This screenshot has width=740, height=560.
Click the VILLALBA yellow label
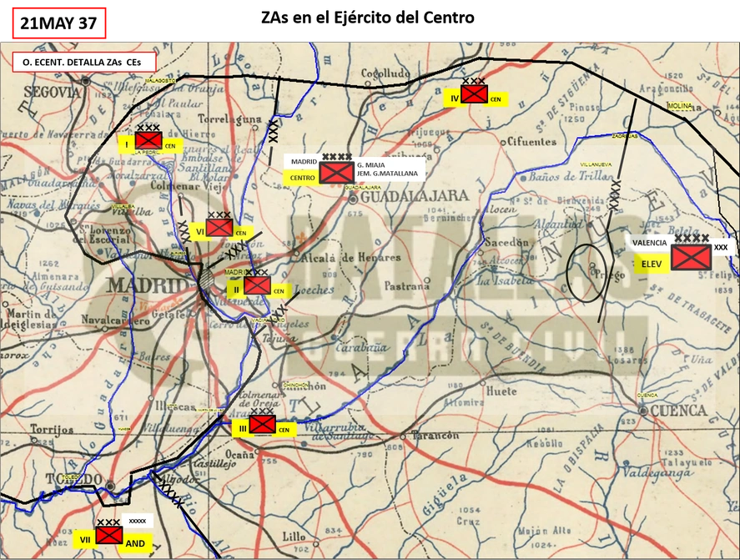coord(123,207)
